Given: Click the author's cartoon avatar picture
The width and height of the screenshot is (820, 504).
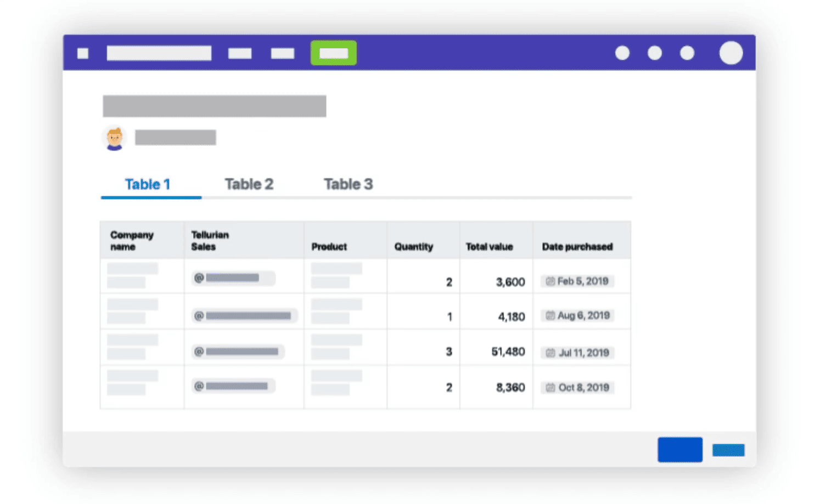Looking at the screenshot, I should 115,138.
